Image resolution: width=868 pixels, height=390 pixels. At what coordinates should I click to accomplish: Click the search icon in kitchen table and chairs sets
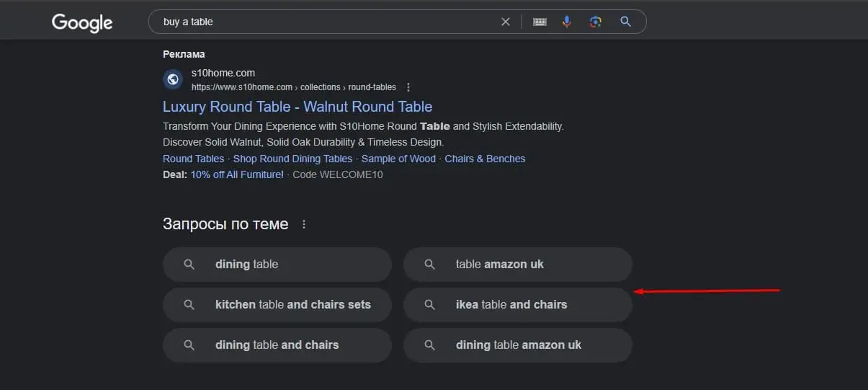click(x=189, y=305)
